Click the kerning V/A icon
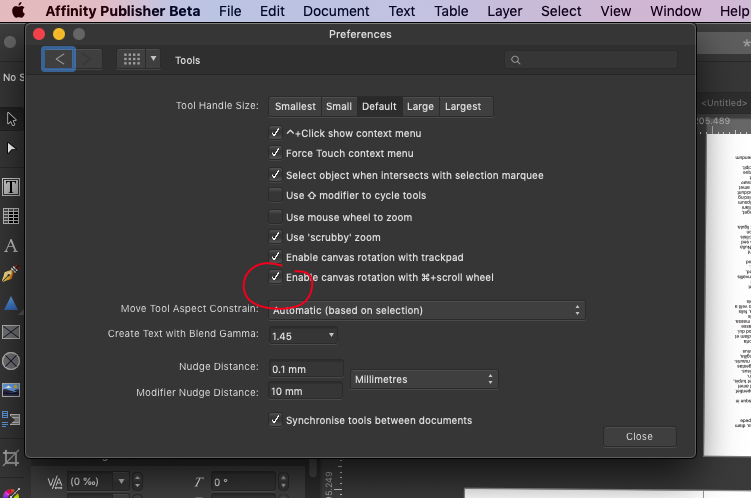Image resolution: width=751 pixels, height=498 pixels. pos(55,482)
